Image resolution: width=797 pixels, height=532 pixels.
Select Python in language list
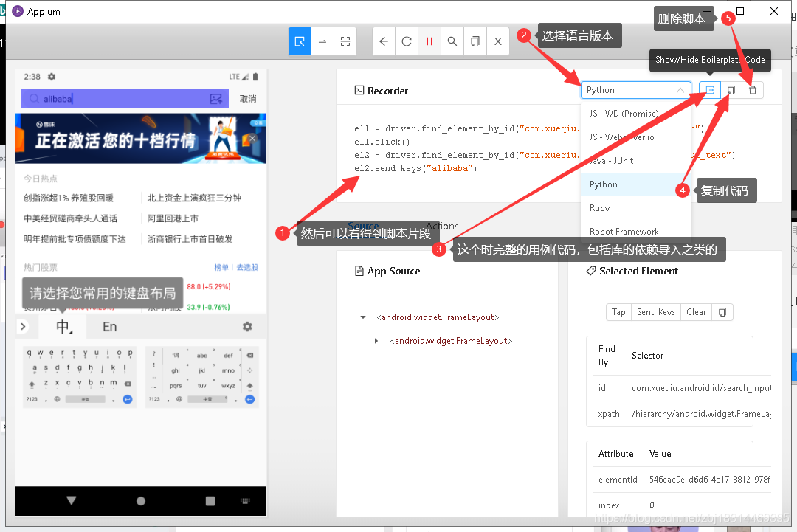(x=636, y=184)
